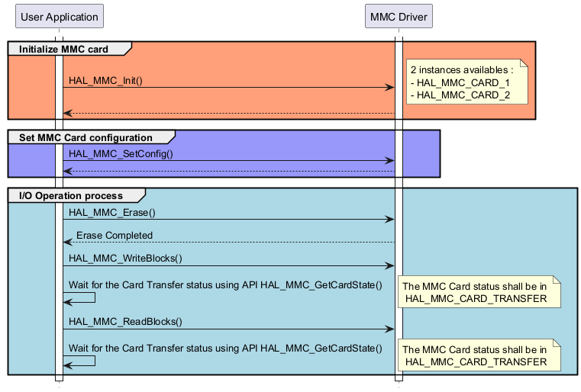581x392 pixels.
Task: Click the MMC Driver participant box
Action: [x=399, y=17]
